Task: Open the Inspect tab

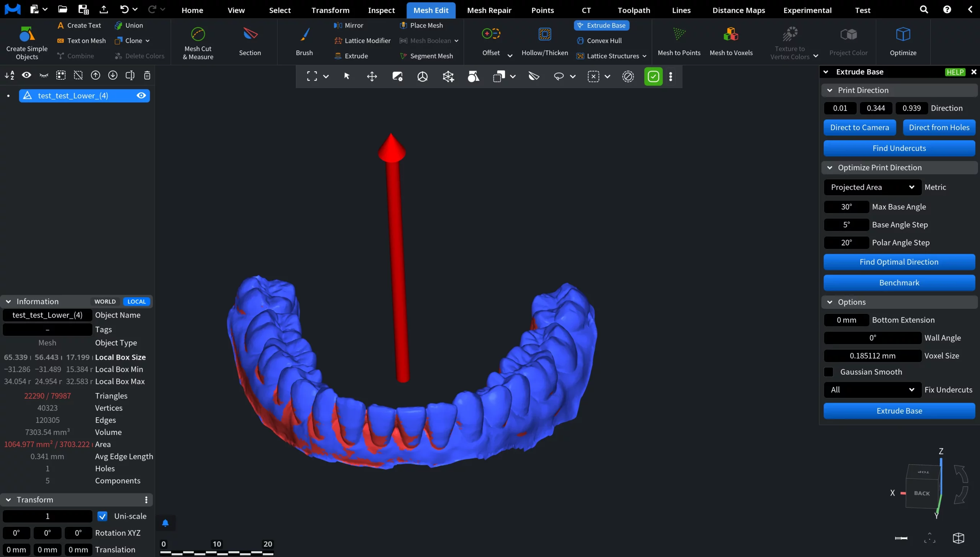Action: click(x=381, y=10)
